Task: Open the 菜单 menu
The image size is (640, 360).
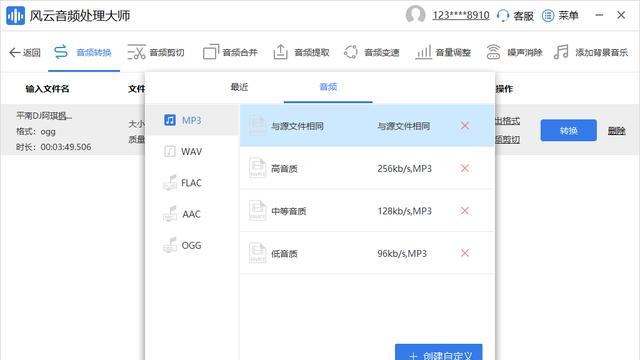Action: [560, 16]
